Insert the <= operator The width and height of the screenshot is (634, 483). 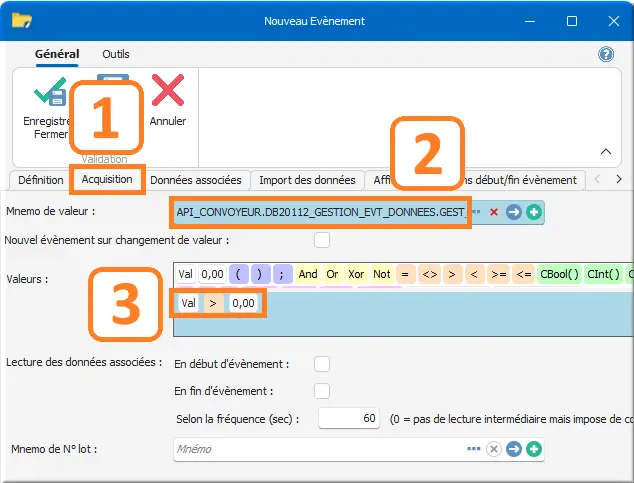coord(524,274)
